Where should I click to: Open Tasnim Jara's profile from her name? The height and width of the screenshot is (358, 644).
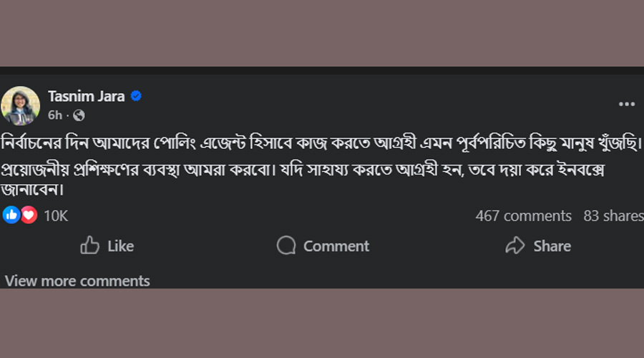87,96
